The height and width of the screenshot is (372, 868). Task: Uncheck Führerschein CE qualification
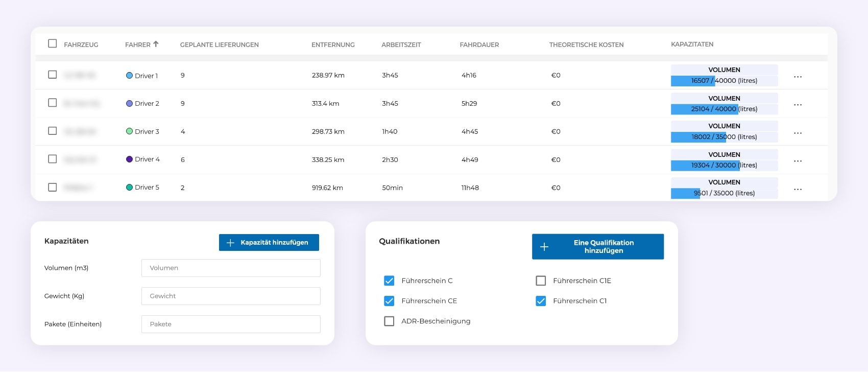(x=389, y=301)
